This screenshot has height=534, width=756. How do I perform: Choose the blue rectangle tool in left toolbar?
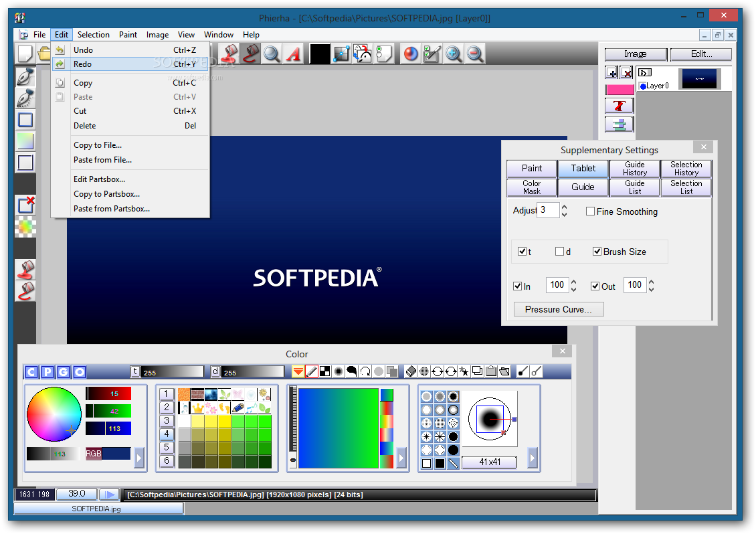(x=25, y=120)
